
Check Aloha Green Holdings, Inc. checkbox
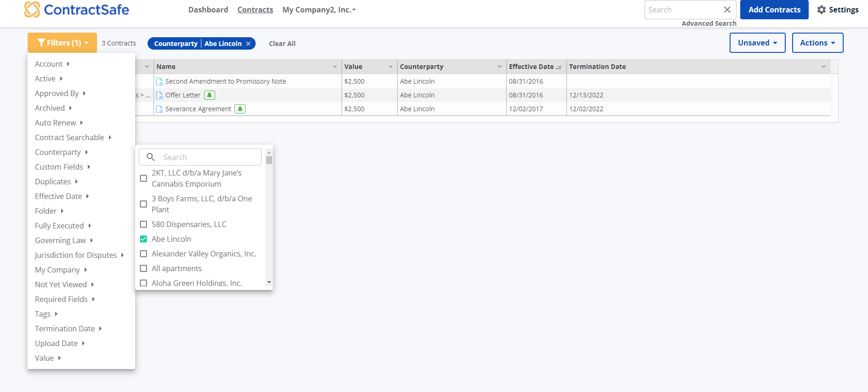143,283
